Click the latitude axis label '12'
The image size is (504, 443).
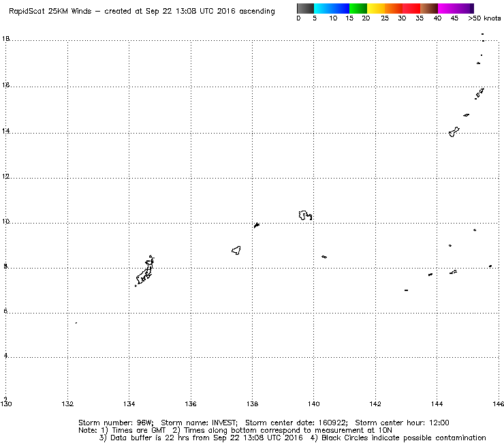click(x=6, y=177)
